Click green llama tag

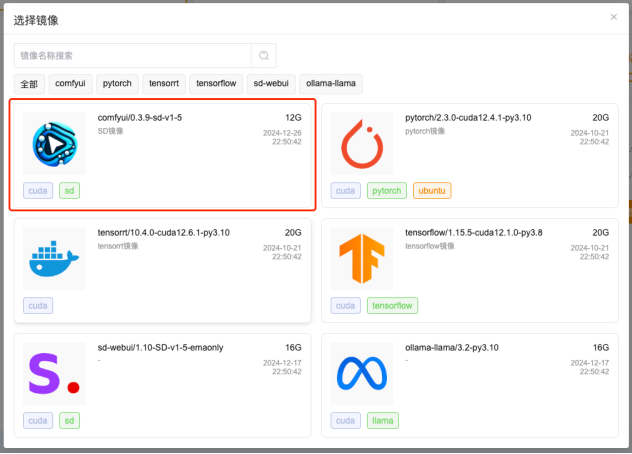point(383,421)
